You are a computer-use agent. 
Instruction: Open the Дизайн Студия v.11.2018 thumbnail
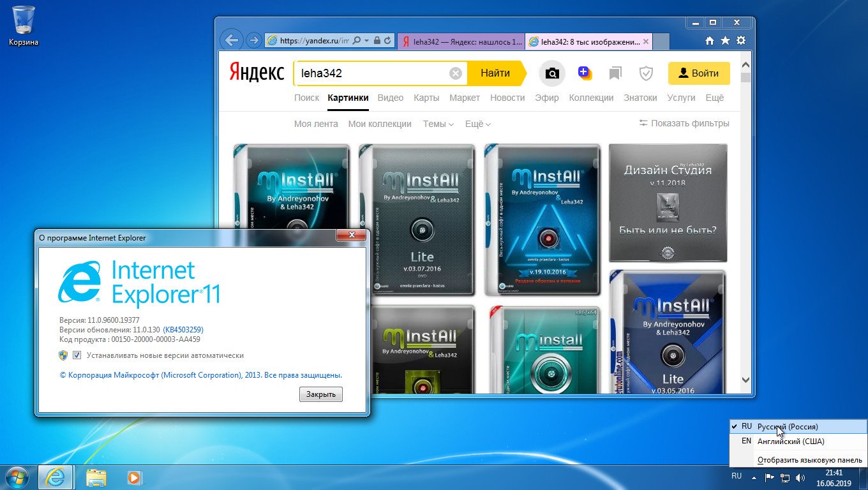coord(668,202)
